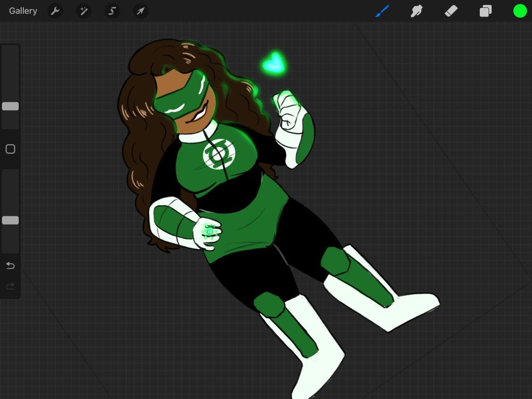Click the brush opacity slider handle
The image size is (532, 399).
11,220
